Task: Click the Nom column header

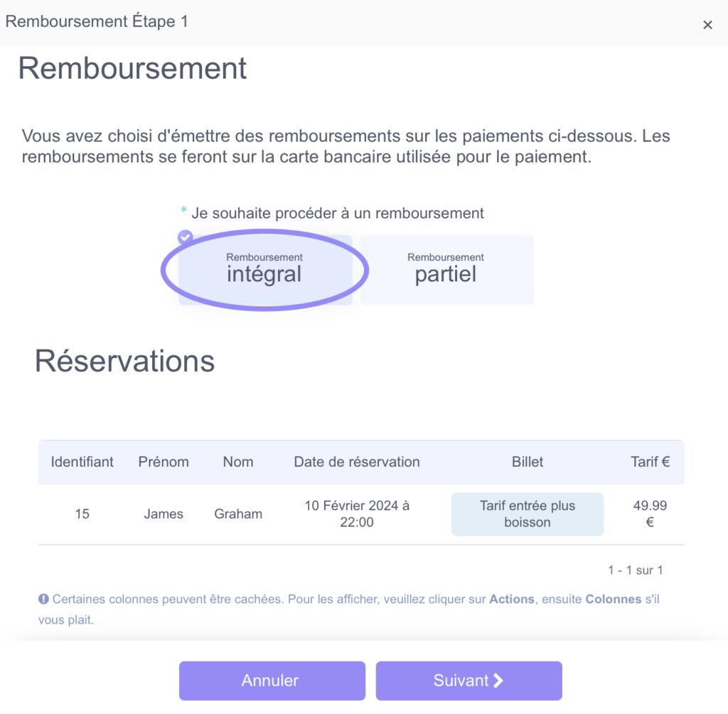Action: point(238,462)
